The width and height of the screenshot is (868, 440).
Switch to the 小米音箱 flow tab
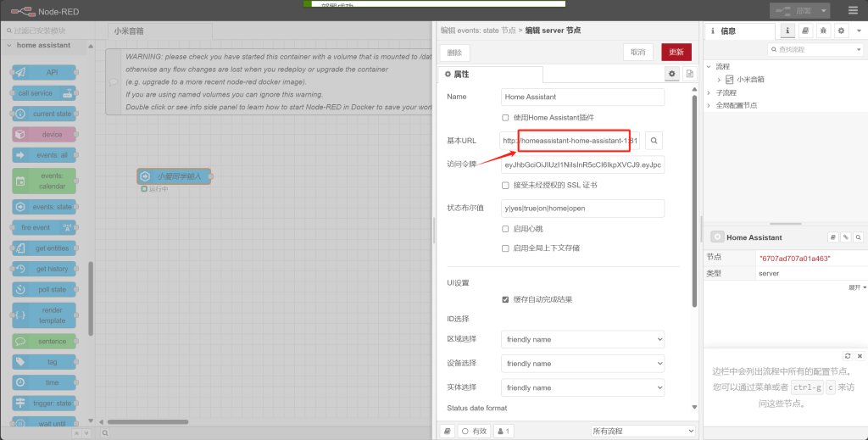pos(159,31)
